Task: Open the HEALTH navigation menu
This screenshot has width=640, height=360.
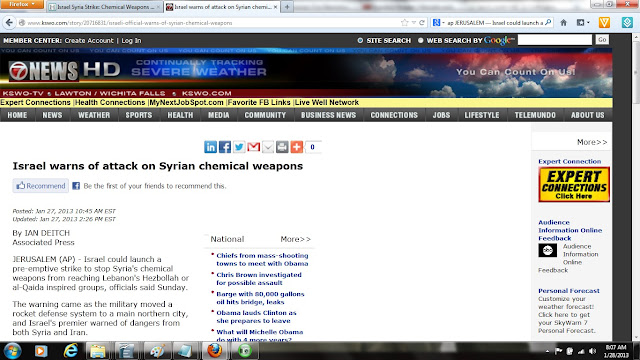Action: point(180,115)
